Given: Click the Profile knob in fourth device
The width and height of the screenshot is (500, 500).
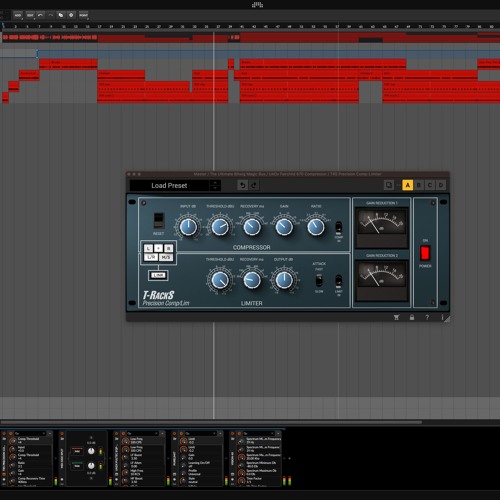Looking at the screenshot, I should [x=183, y=473].
